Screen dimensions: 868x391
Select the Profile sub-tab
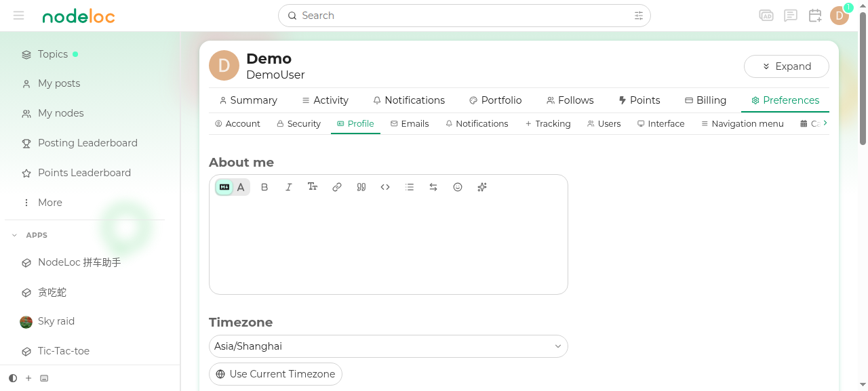click(x=355, y=124)
